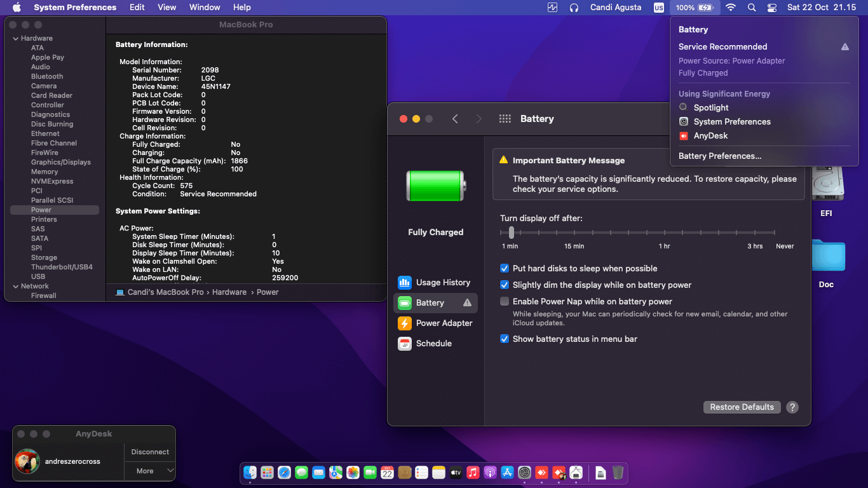The image size is (868, 488).
Task: Expand the AnyDesk More dropdown
Action: coord(150,471)
